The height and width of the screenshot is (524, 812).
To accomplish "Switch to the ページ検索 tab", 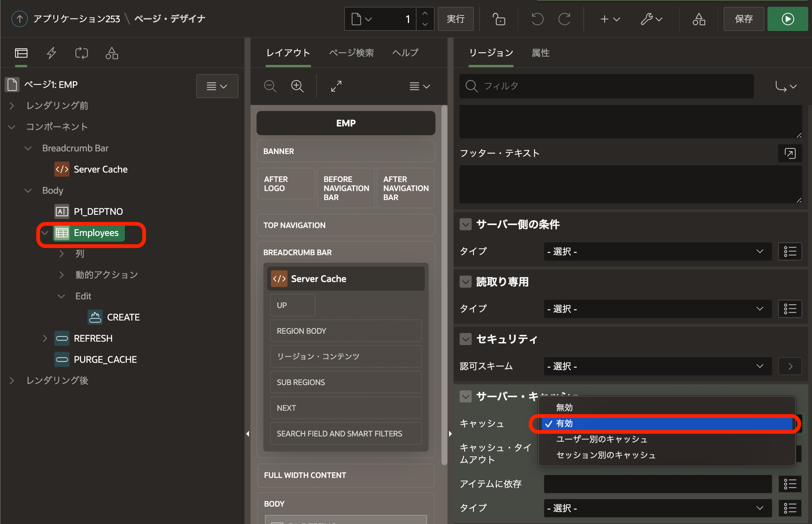I will pos(351,53).
